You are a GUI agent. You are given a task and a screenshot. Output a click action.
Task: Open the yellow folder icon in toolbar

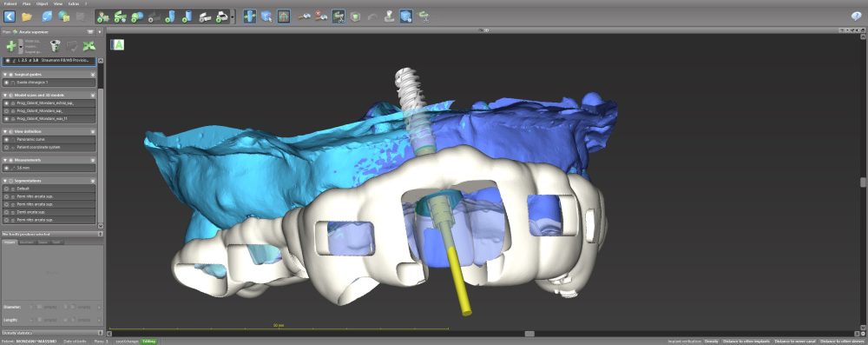(x=27, y=17)
